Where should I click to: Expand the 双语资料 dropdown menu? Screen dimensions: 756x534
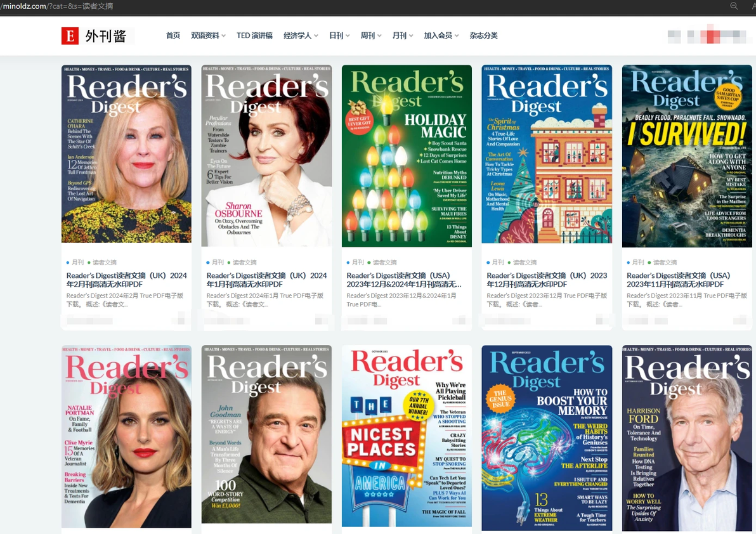[208, 36]
